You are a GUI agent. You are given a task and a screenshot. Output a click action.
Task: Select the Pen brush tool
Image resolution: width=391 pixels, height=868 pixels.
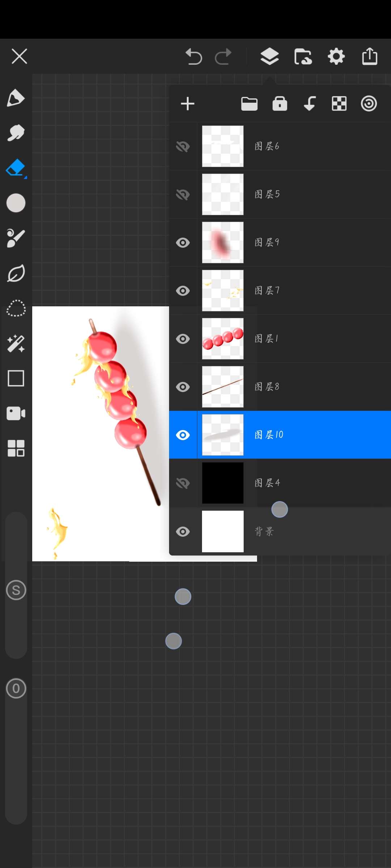pos(16,98)
